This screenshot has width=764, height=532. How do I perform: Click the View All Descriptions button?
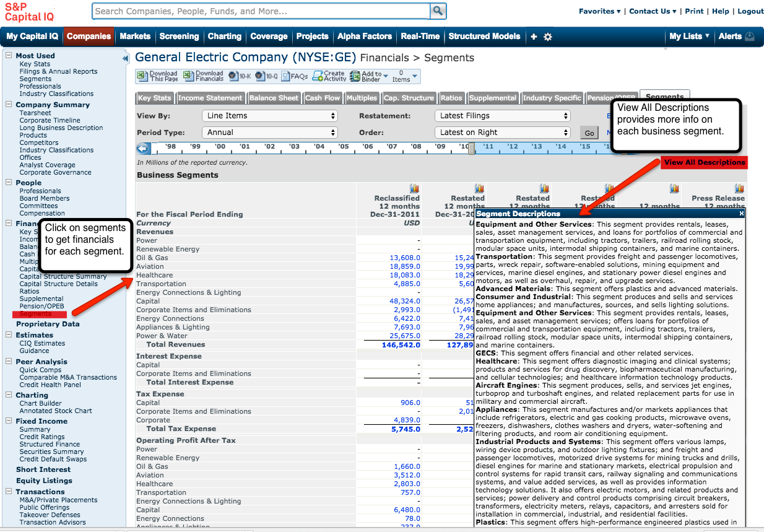coord(704,162)
